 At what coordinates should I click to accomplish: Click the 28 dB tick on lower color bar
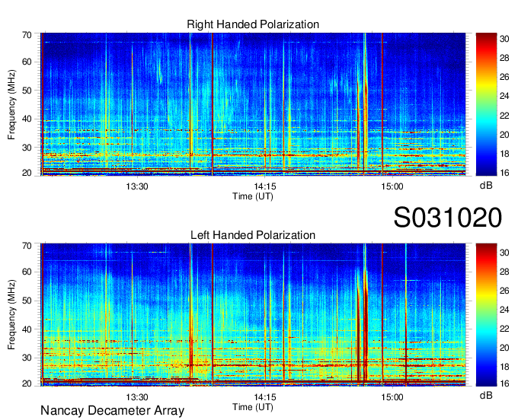coord(504,272)
